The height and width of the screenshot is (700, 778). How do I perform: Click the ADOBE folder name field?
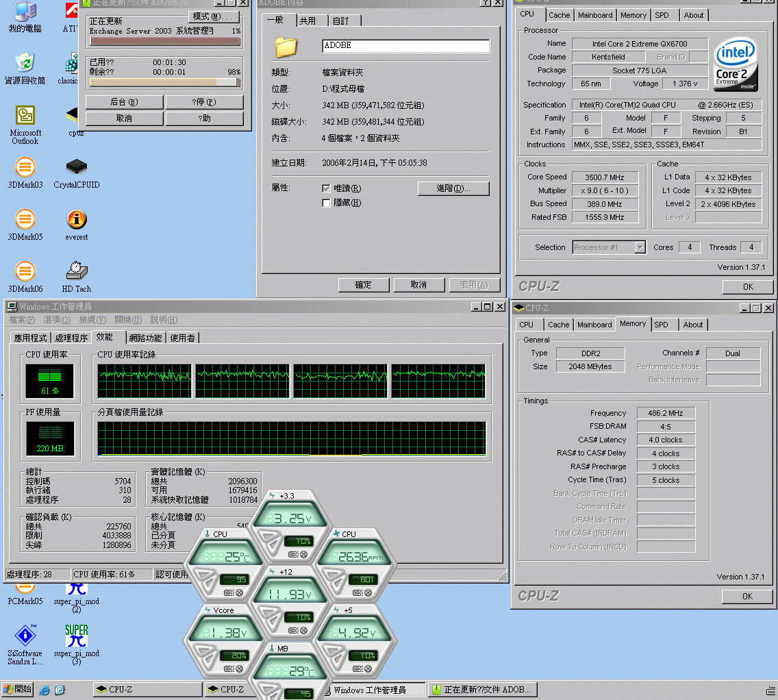click(405, 46)
